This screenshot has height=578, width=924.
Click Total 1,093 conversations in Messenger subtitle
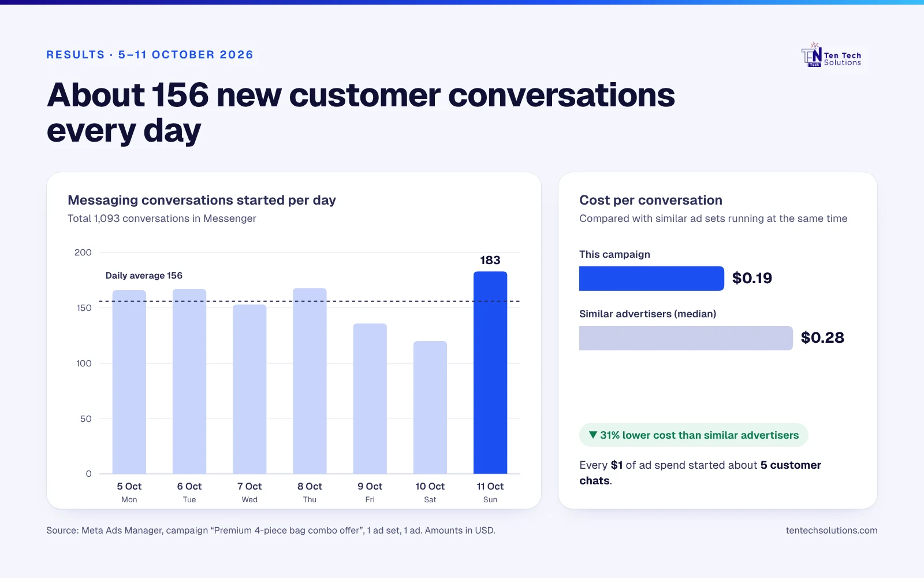(x=162, y=218)
